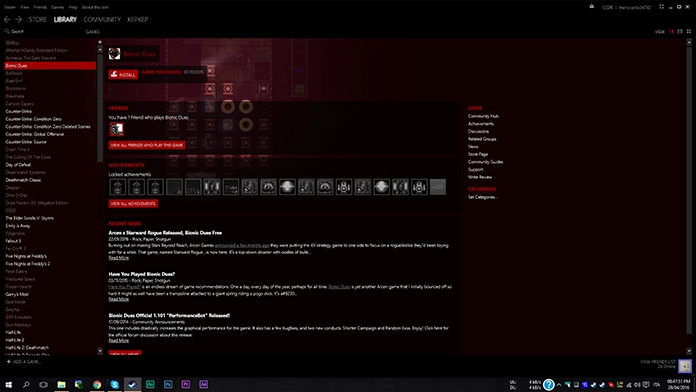The image size is (696, 392).
Task: Select Half-Life 2 in game list
Action: (50, 340)
